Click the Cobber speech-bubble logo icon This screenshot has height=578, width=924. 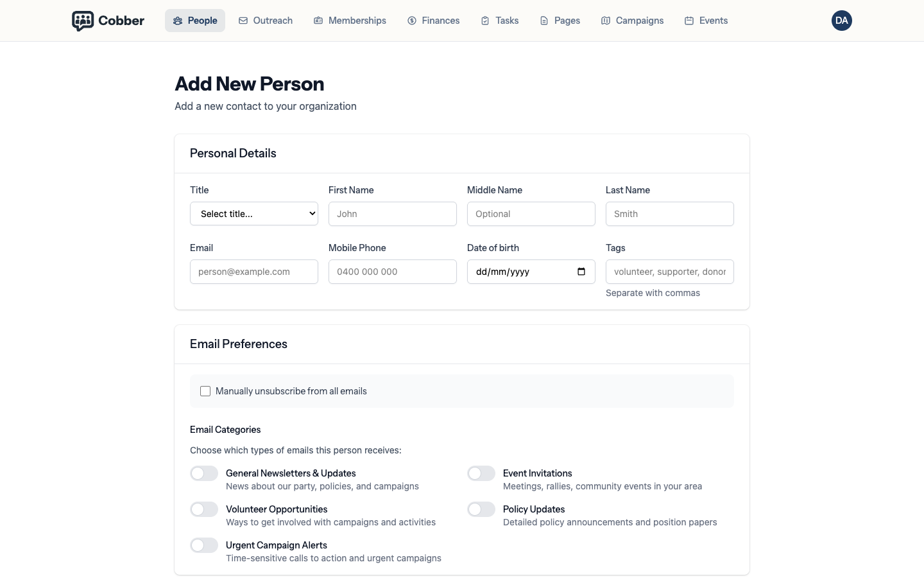tap(83, 21)
